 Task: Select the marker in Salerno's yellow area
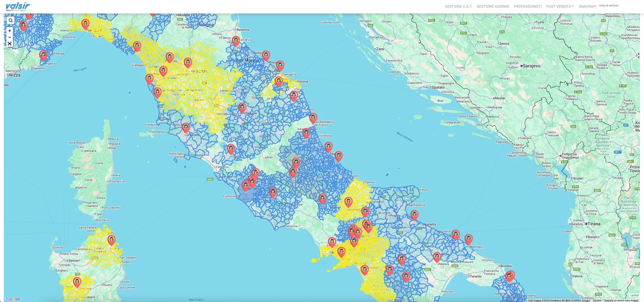(365, 270)
